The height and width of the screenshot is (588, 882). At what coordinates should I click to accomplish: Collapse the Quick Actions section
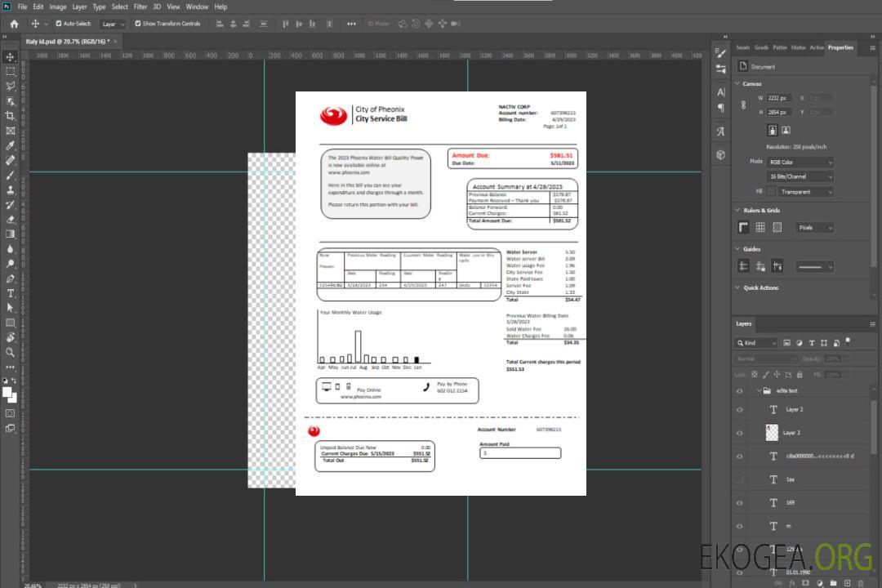pyautogui.click(x=738, y=287)
